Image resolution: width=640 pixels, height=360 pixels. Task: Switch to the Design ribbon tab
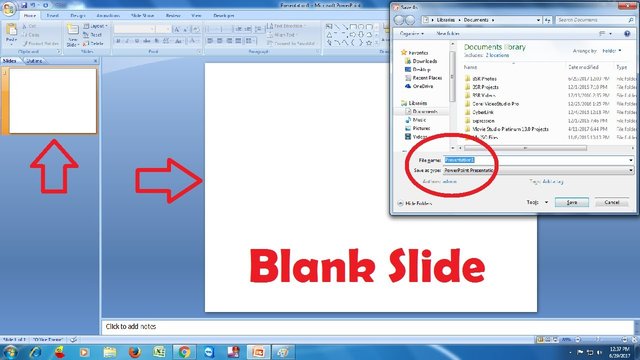tap(78, 16)
